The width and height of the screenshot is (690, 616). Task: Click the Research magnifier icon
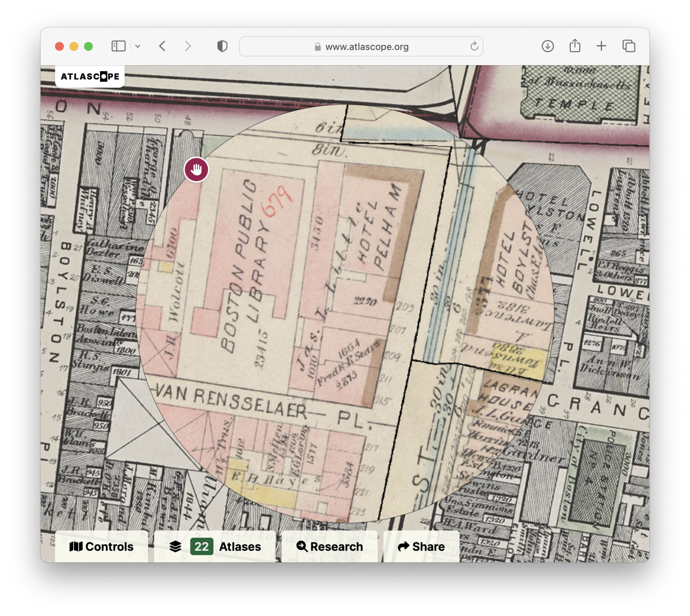click(x=302, y=547)
